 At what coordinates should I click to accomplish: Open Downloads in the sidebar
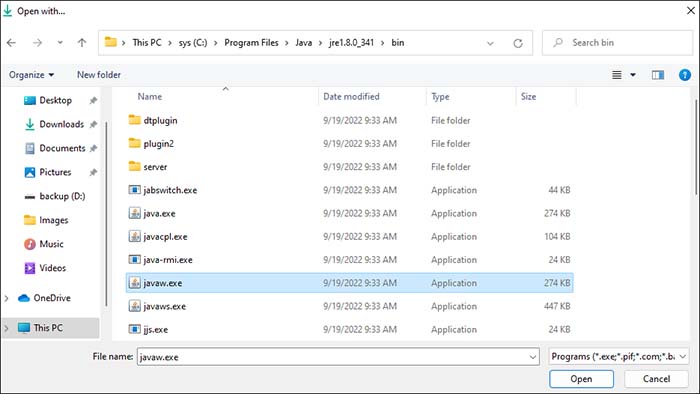tap(62, 124)
